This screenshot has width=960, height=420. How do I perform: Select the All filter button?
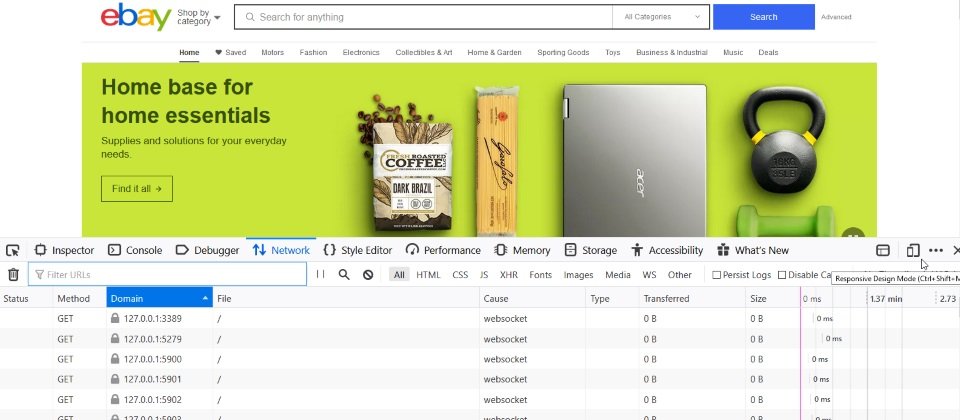pyautogui.click(x=399, y=275)
